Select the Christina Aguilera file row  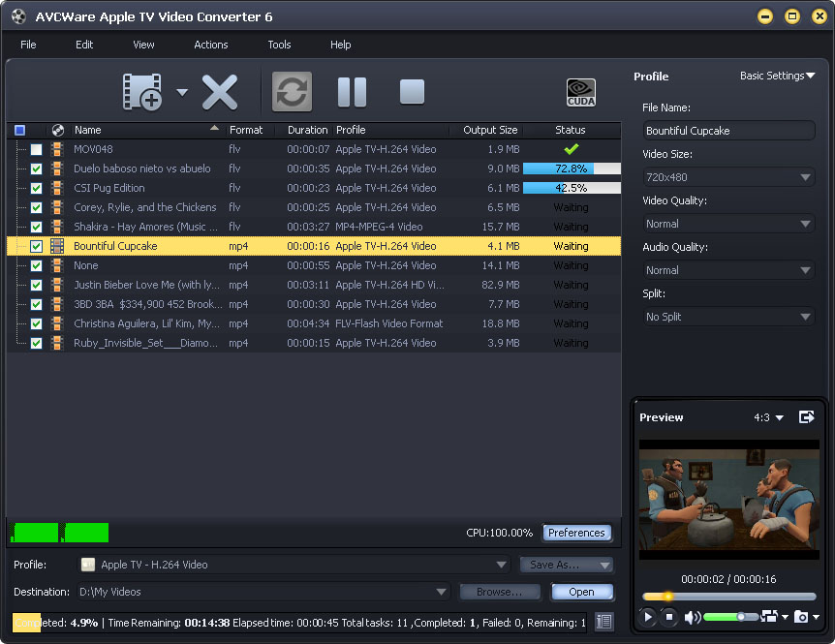(x=314, y=323)
